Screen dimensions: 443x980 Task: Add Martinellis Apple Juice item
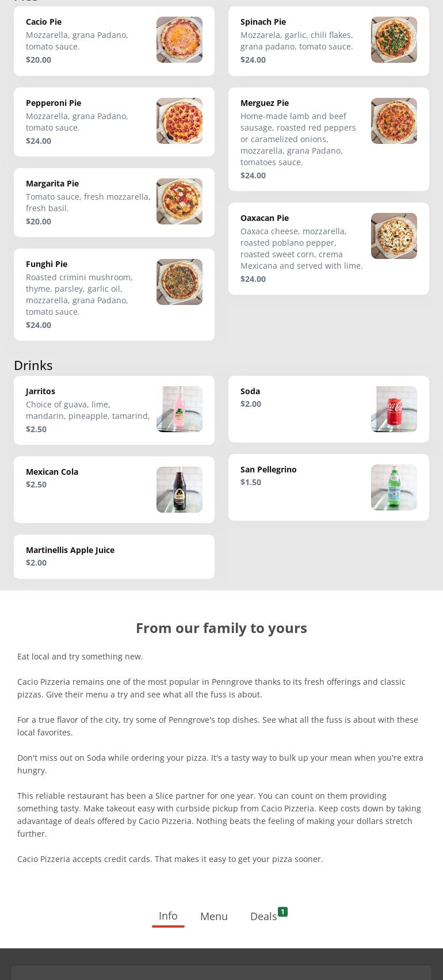[x=114, y=556]
